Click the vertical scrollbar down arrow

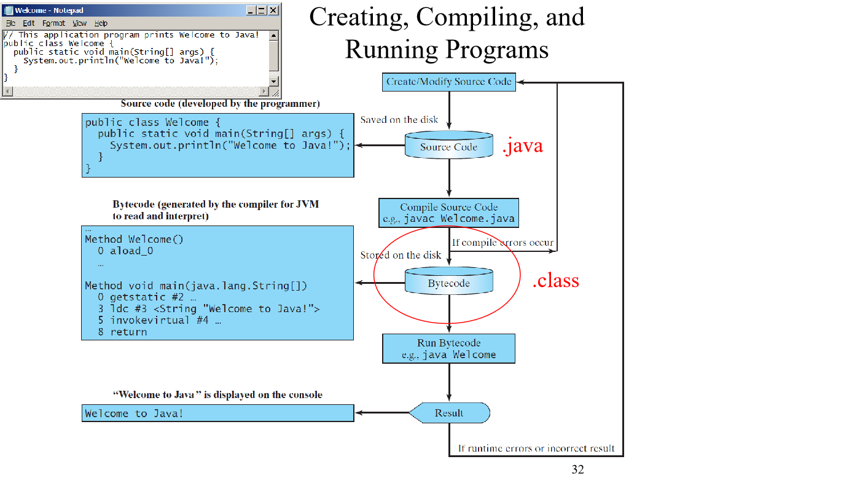(x=276, y=81)
